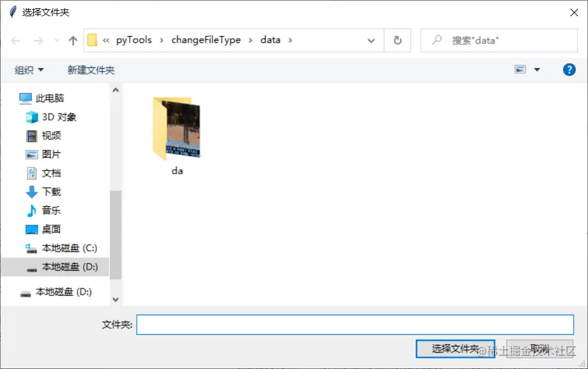Open the Help question mark icon
Viewport: 588px width, 369px height.
569,69
